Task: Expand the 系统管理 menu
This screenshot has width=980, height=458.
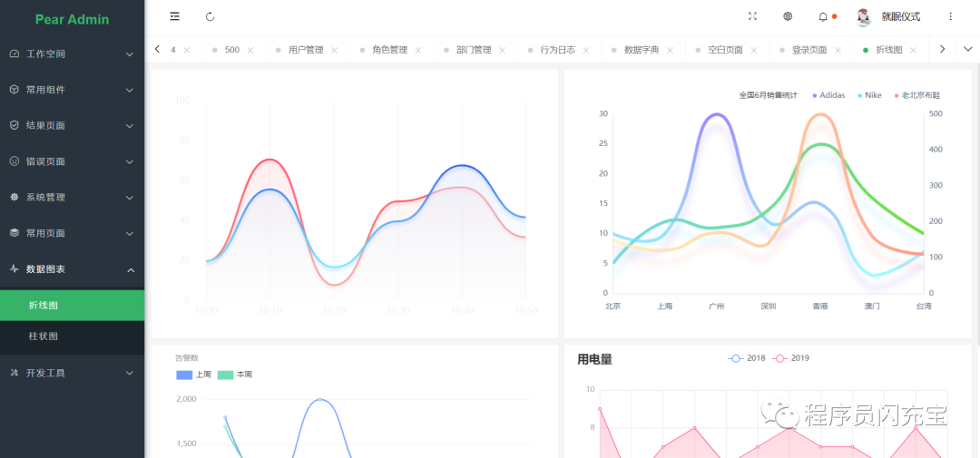Action: click(x=72, y=198)
